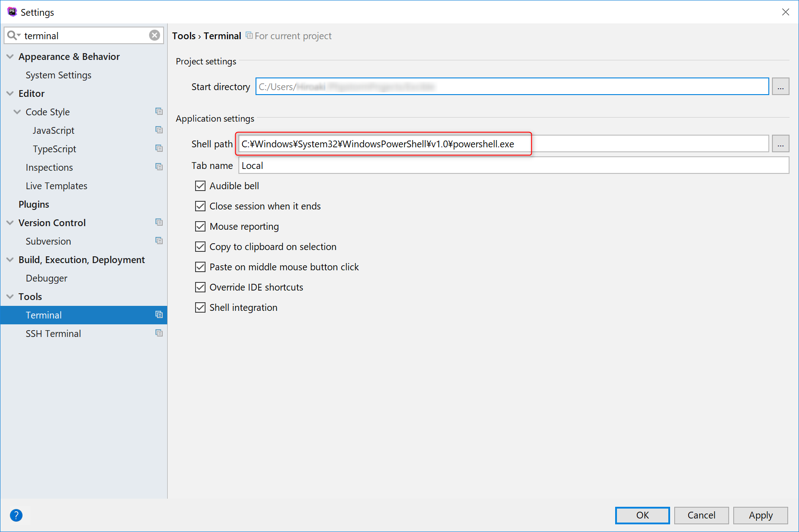Click the icon next to Inspections

pyautogui.click(x=159, y=166)
